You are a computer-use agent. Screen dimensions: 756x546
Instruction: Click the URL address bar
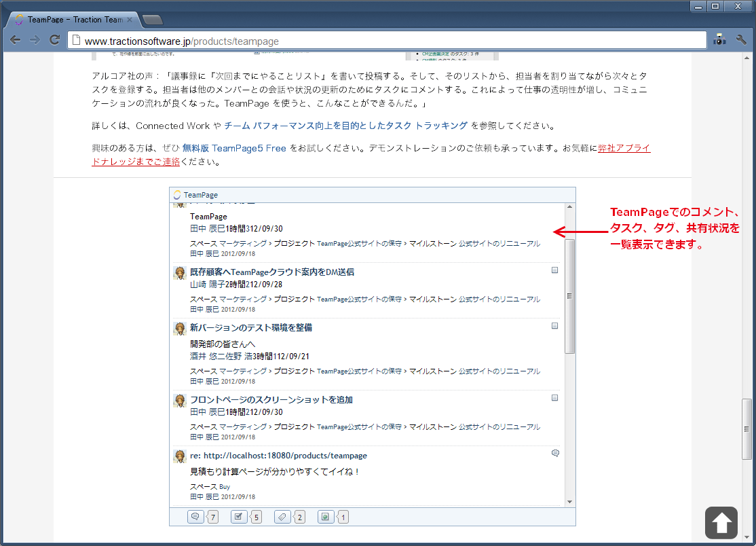tap(385, 41)
